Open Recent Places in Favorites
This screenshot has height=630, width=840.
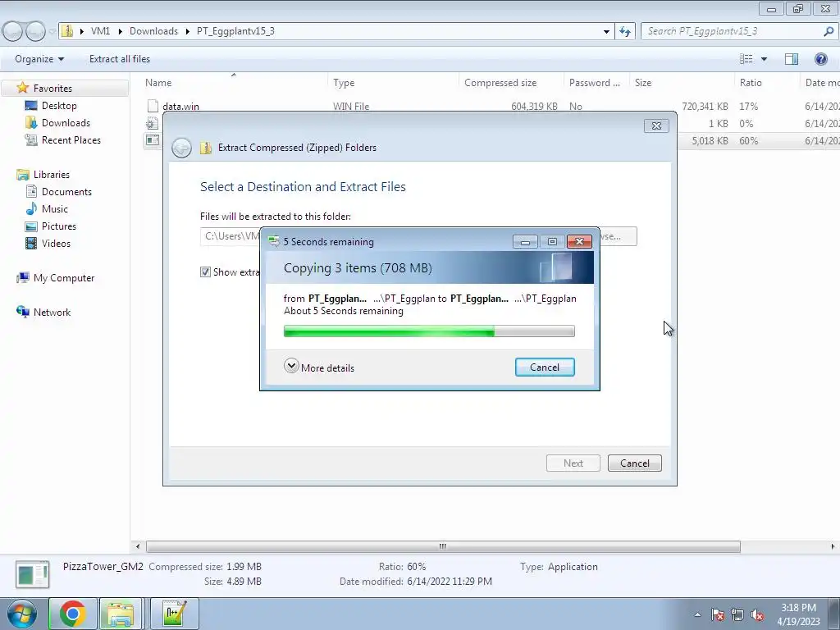[x=71, y=139]
